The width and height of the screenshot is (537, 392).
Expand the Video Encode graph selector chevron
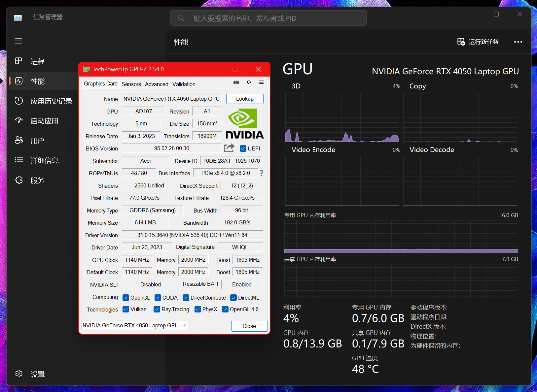click(287, 150)
